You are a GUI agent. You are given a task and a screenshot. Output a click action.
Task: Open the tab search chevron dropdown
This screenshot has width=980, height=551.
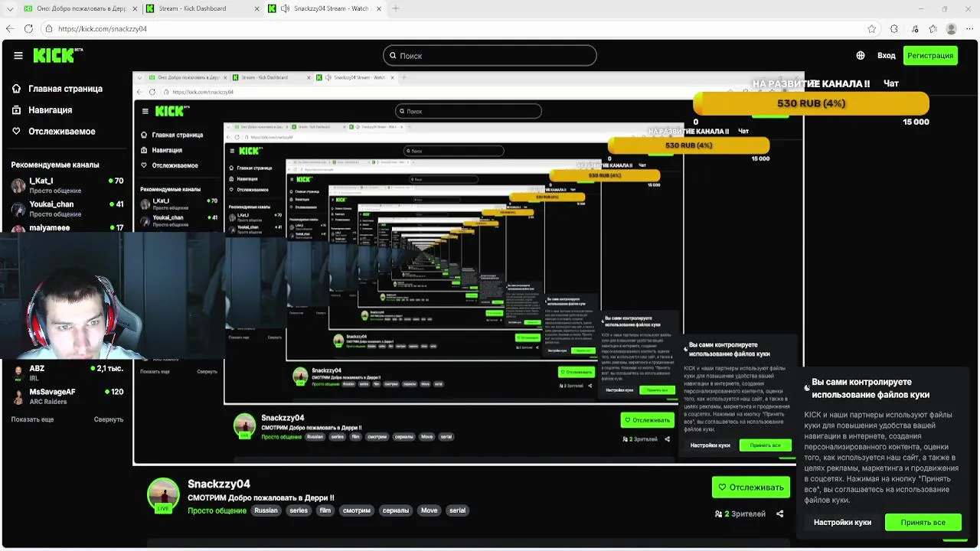click(9, 8)
